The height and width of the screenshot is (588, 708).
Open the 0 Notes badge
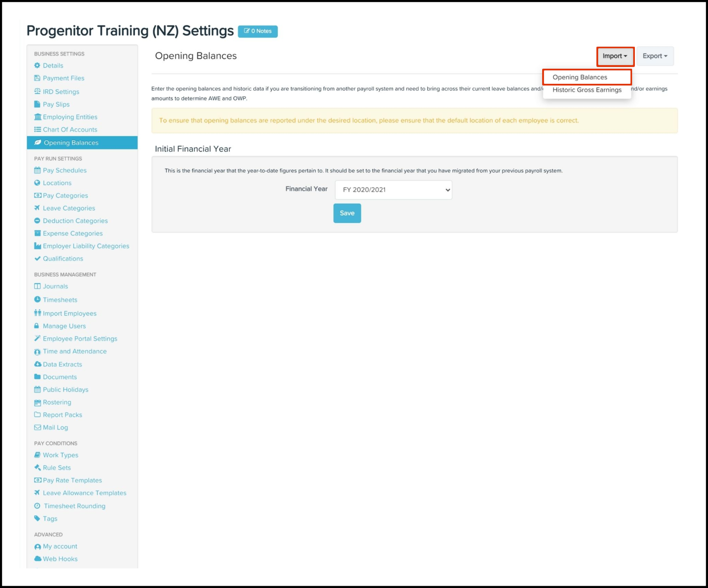coord(258,31)
